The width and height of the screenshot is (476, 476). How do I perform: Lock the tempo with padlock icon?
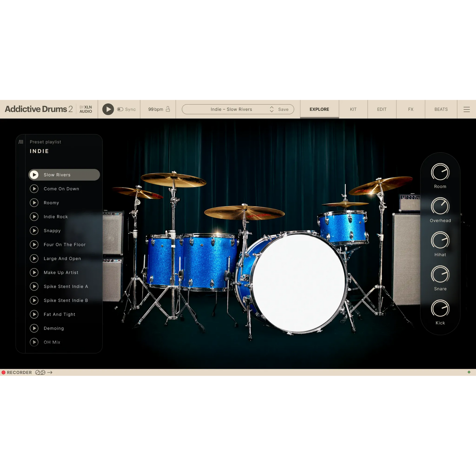pyautogui.click(x=168, y=109)
